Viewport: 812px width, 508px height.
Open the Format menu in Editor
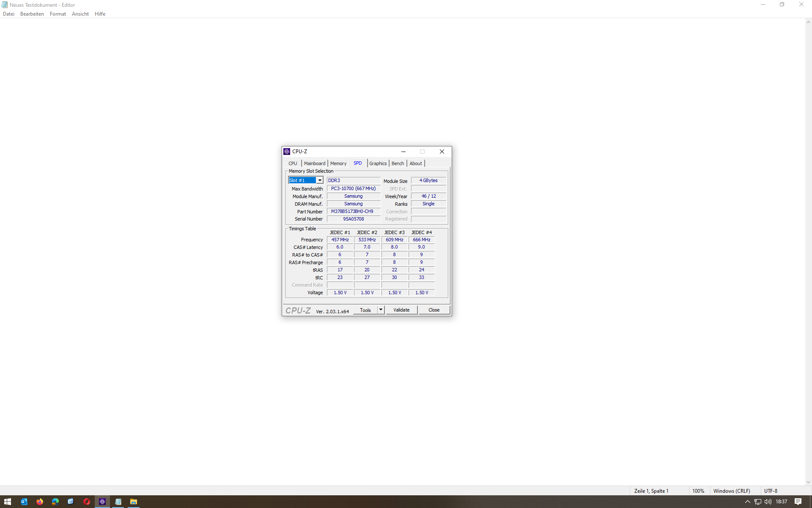click(58, 14)
